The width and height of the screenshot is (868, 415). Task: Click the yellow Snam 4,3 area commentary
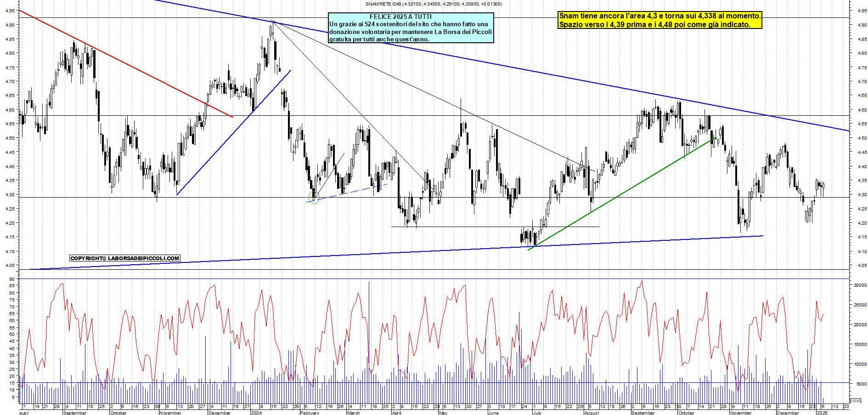[659, 20]
